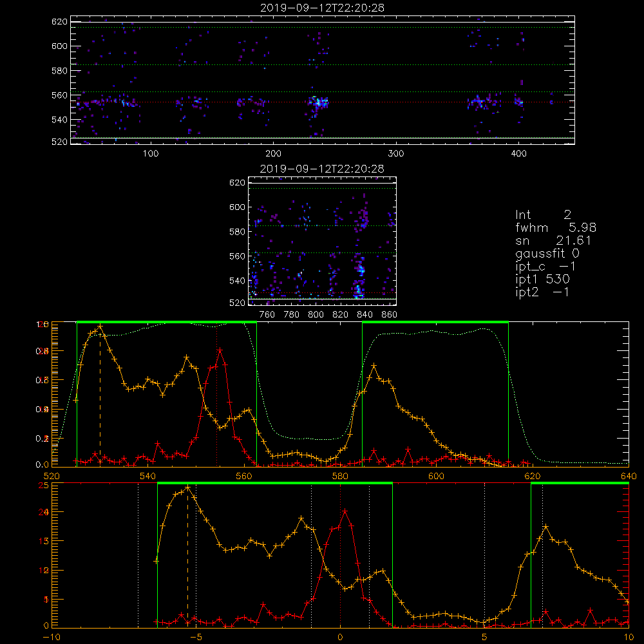Click x-axis label 0 on bottom plot
This screenshot has width=644, height=644.
tap(340, 637)
